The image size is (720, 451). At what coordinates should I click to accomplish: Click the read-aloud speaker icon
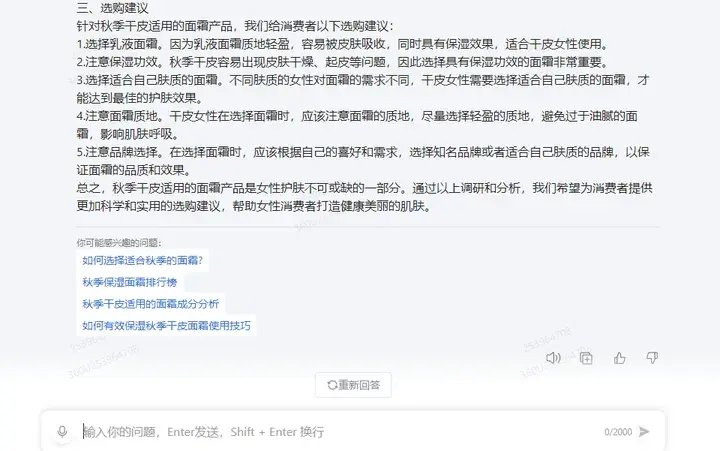[x=553, y=358]
